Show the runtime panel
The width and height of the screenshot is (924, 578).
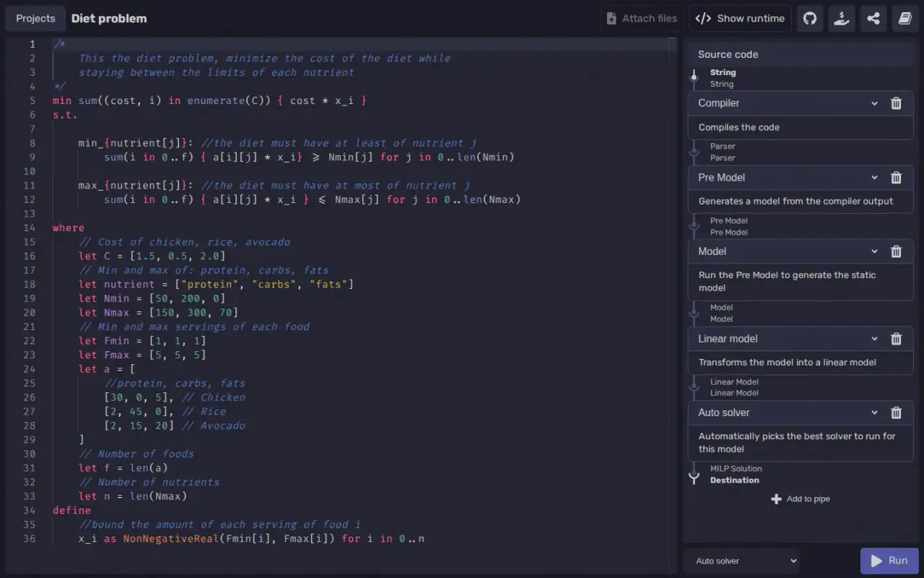coord(740,18)
